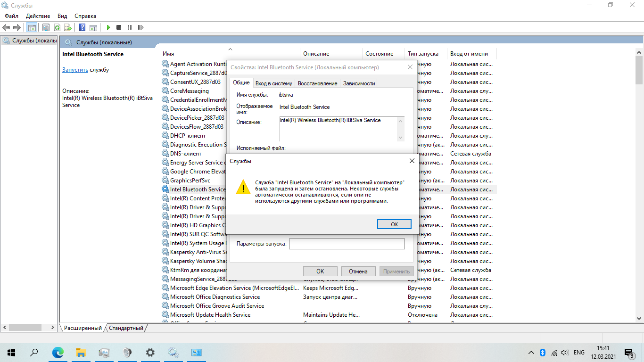Open the Вид menu

tap(62, 16)
